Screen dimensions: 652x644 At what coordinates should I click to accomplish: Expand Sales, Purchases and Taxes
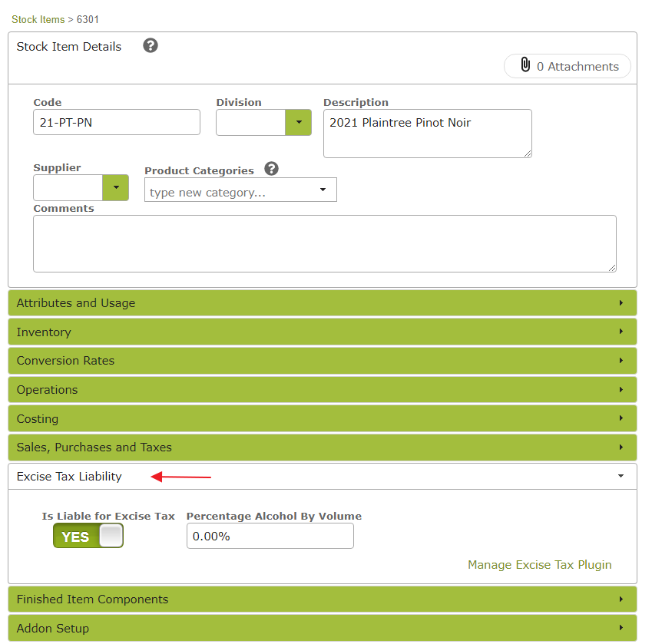click(323, 447)
